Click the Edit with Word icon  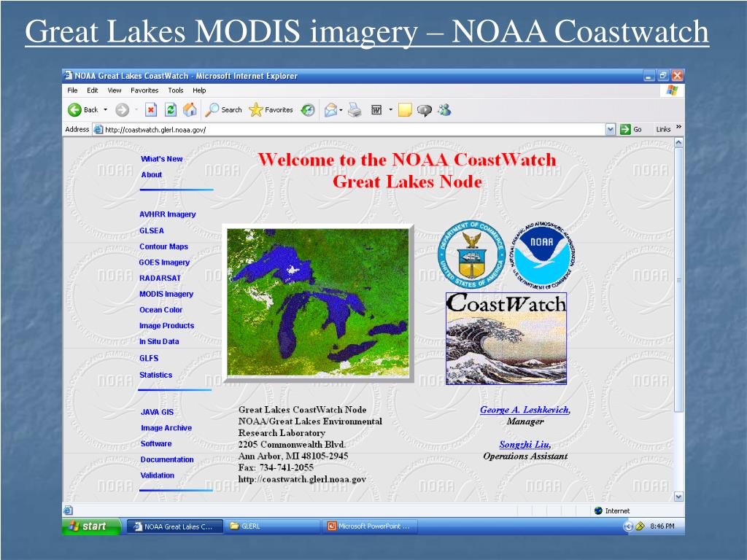tap(376, 110)
